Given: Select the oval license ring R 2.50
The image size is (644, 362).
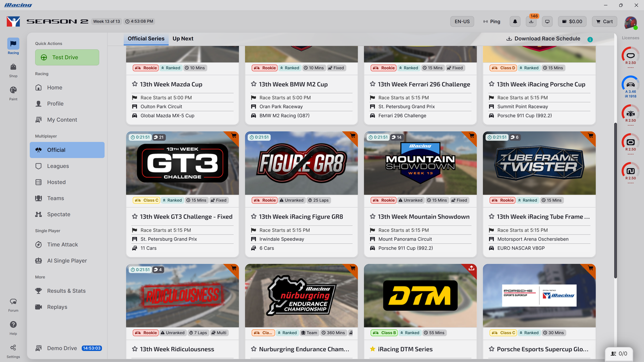Looking at the screenshot, I should pos(630,56).
